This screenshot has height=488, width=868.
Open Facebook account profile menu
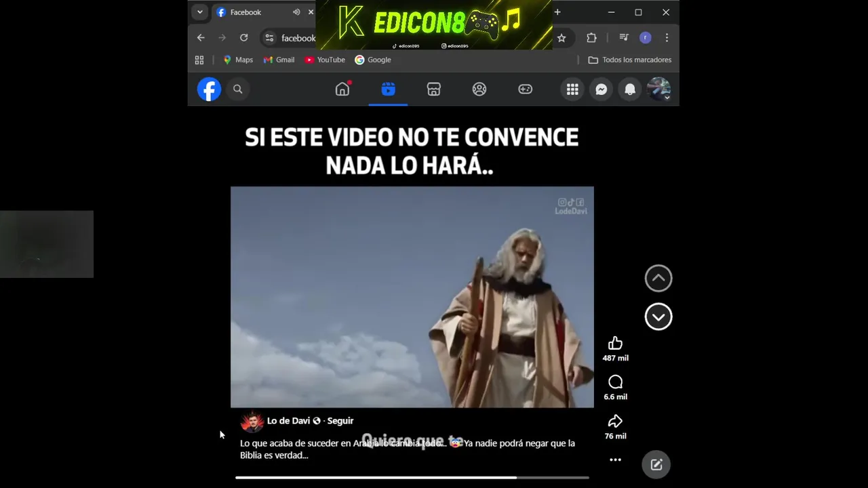coord(658,89)
